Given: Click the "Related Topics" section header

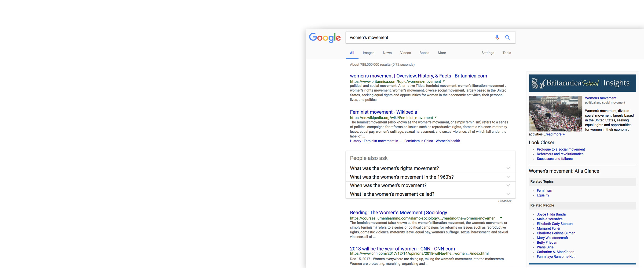Looking at the screenshot, I should coord(582,181).
